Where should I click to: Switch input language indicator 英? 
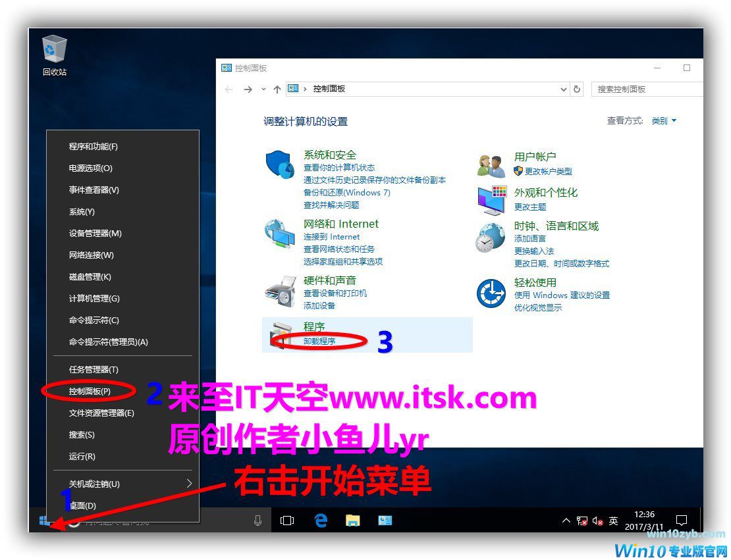coord(614,521)
